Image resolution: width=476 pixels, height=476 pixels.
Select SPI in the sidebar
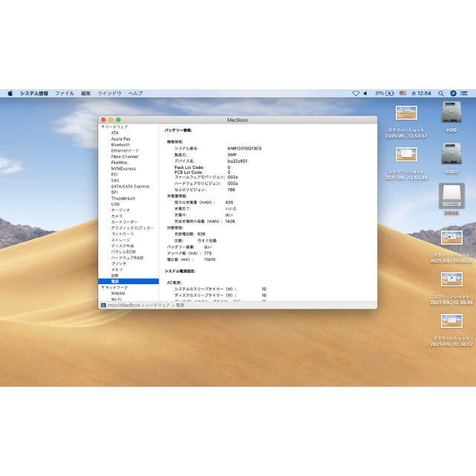click(115, 192)
